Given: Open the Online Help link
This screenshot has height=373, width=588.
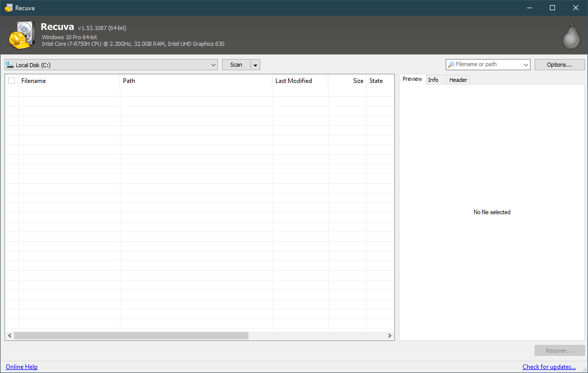Looking at the screenshot, I should [21, 367].
